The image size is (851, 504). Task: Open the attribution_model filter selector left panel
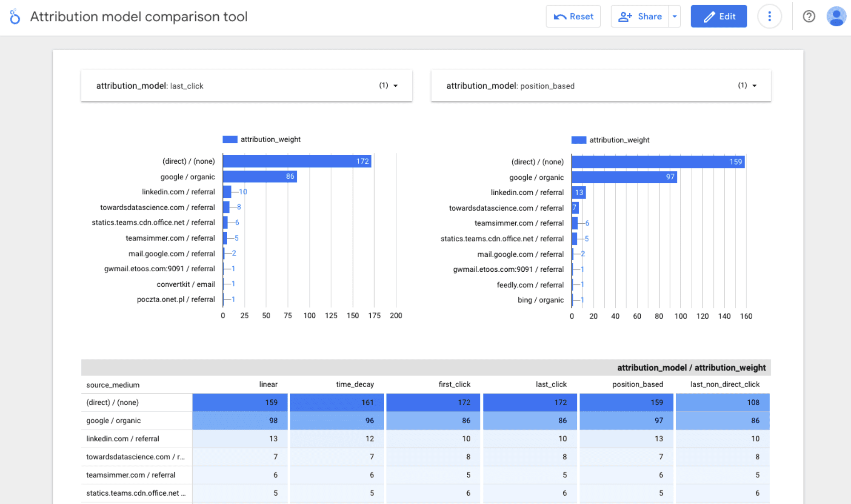pyautogui.click(x=396, y=85)
